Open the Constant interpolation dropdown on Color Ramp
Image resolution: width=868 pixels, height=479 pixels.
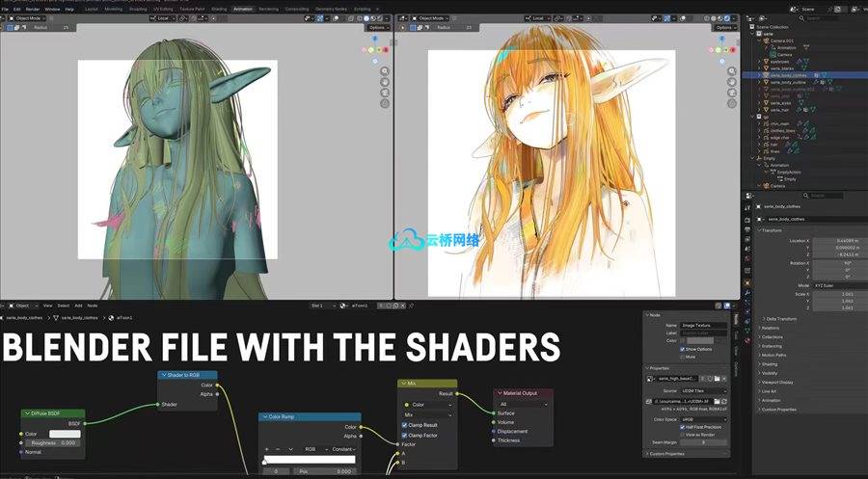click(x=343, y=449)
